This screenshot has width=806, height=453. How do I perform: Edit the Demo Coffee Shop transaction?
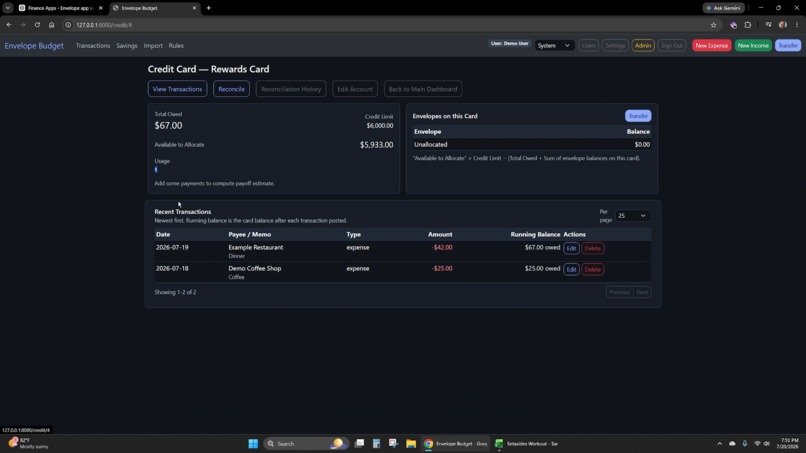pos(571,269)
